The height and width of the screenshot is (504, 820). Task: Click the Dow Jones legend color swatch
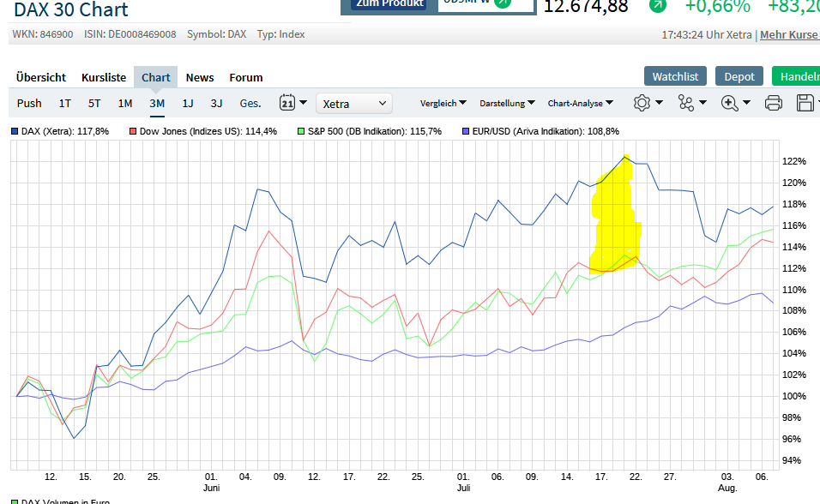click(x=133, y=132)
